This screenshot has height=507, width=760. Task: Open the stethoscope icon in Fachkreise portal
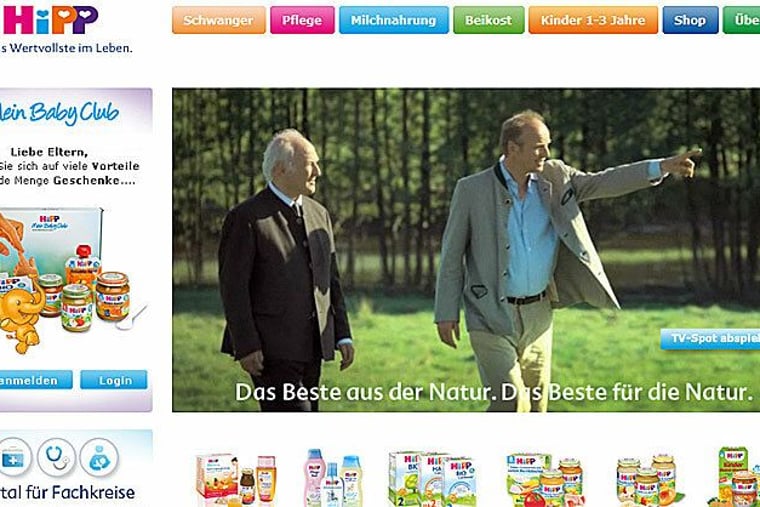pyautogui.click(x=56, y=457)
